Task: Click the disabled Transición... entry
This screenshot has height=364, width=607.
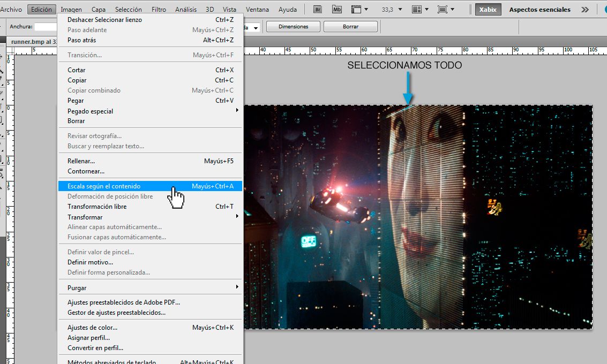Action: click(150, 55)
